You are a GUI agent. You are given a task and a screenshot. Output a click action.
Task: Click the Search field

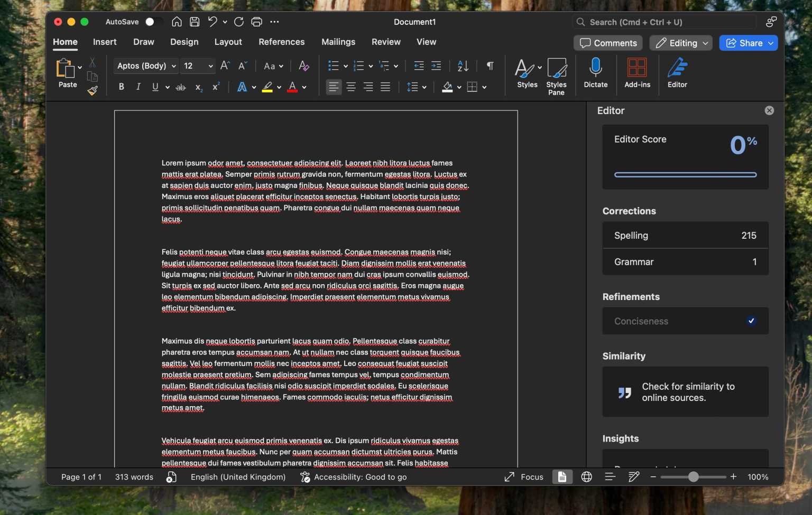[x=663, y=22]
